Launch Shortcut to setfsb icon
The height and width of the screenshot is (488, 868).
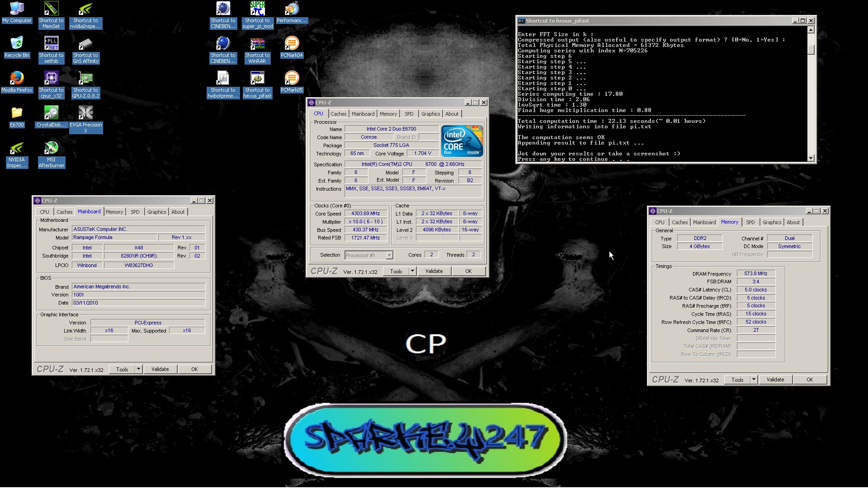pyautogui.click(x=51, y=50)
